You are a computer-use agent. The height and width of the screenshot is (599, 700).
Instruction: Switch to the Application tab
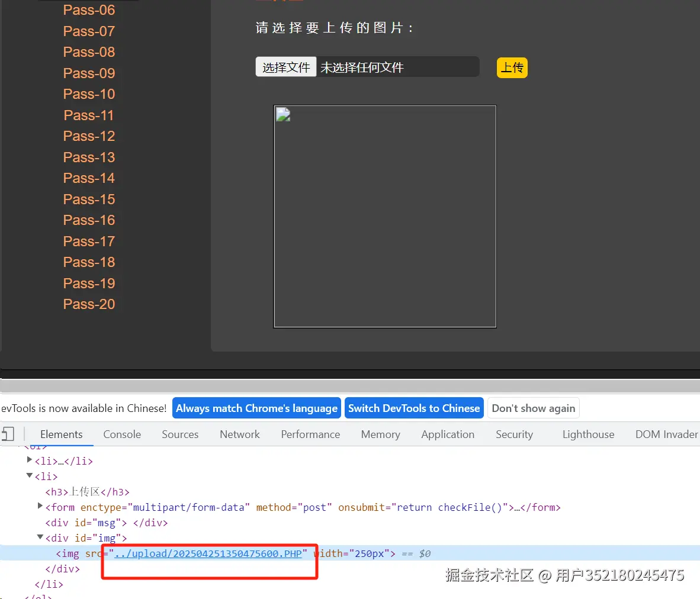coord(448,434)
